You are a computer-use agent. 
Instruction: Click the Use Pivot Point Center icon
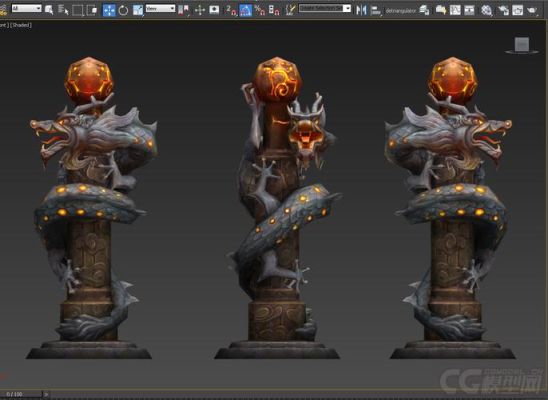(x=184, y=10)
